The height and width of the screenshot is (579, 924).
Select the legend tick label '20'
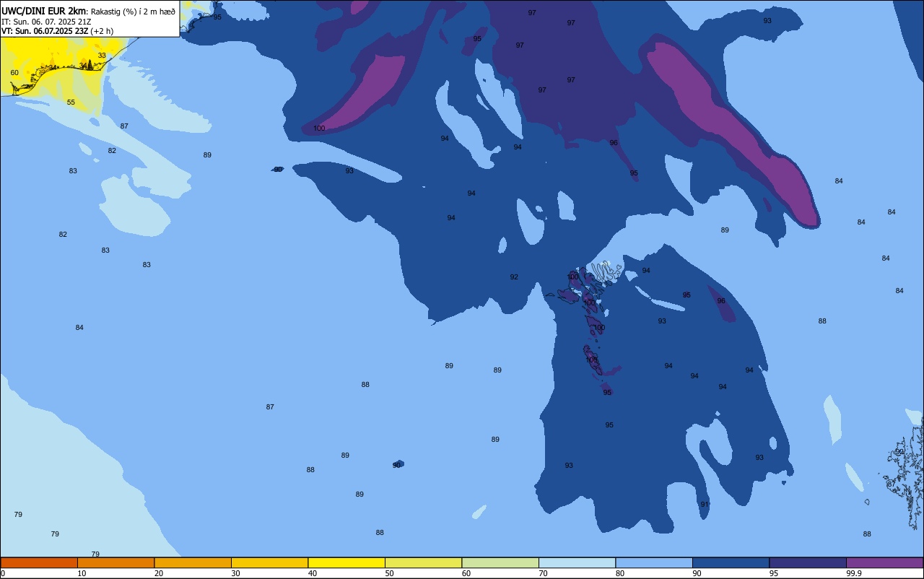click(159, 573)
